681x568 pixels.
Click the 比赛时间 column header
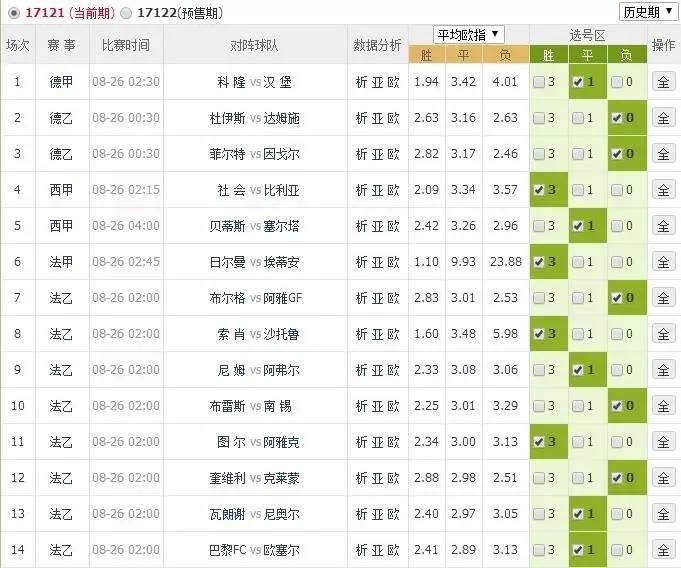(126, 45)
